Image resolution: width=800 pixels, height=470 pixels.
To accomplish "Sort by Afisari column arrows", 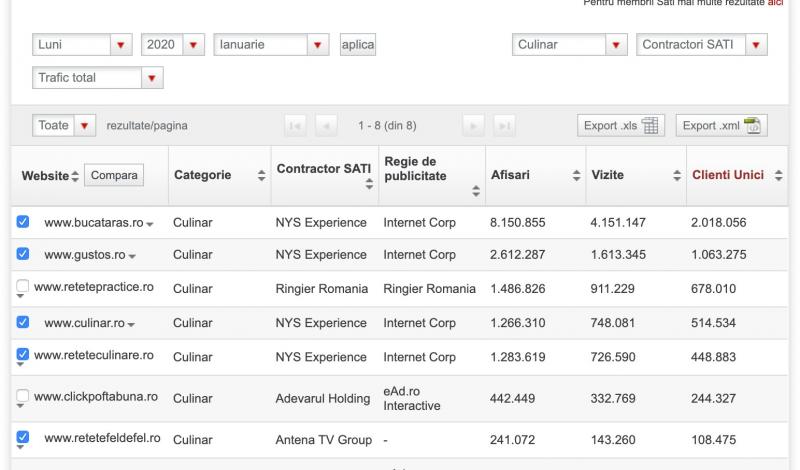I will pos(576,176).
